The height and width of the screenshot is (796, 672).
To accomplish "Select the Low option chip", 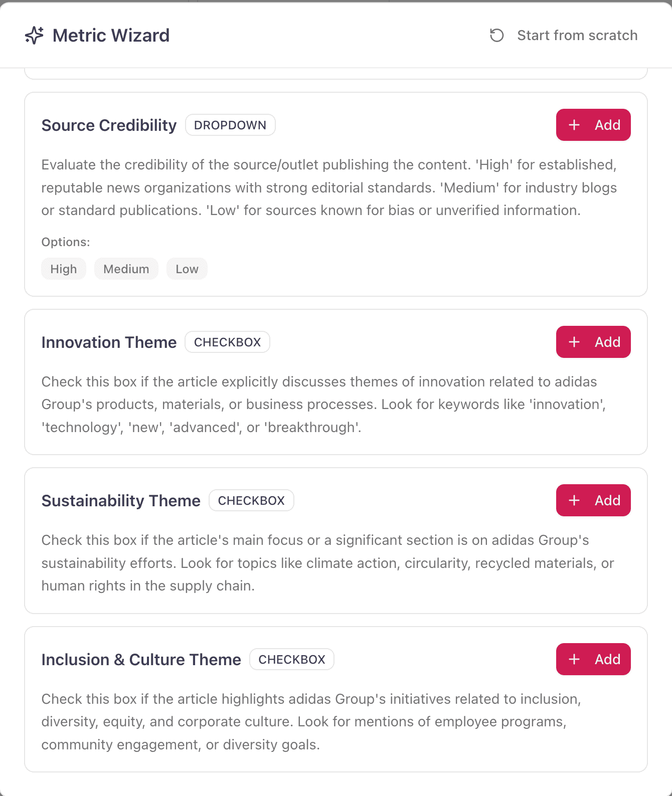I will [x=187, y=269].
